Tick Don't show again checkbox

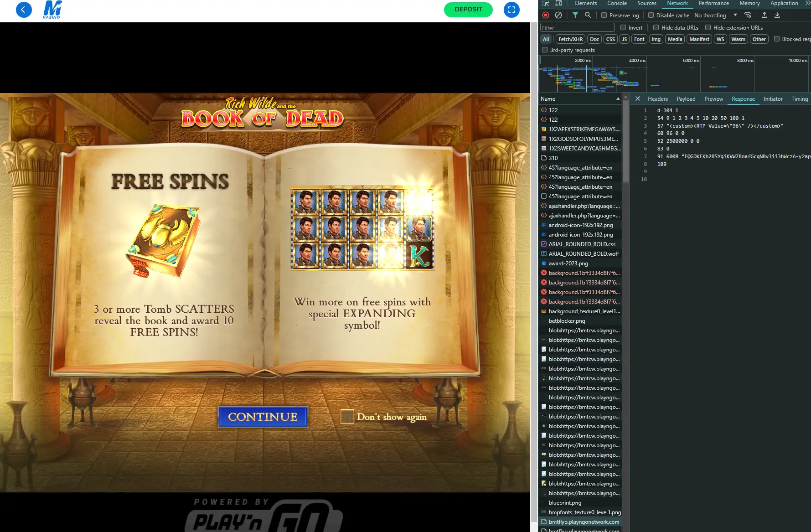coord(347,416)
